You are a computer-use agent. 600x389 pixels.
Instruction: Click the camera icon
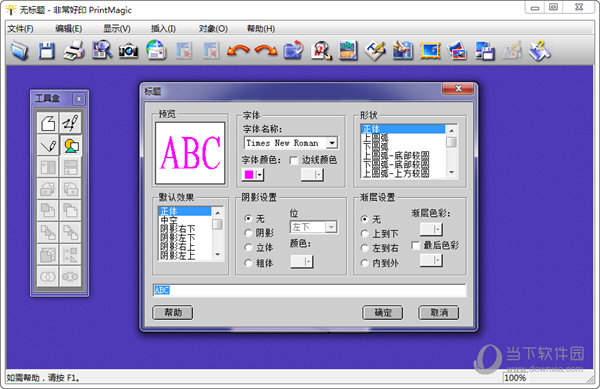point(128,50)
